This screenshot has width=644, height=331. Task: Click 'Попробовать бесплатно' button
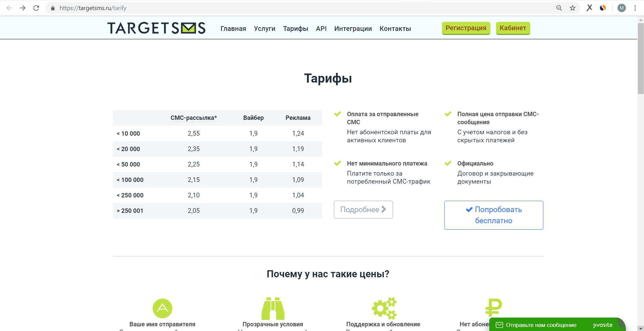point(494,215)
